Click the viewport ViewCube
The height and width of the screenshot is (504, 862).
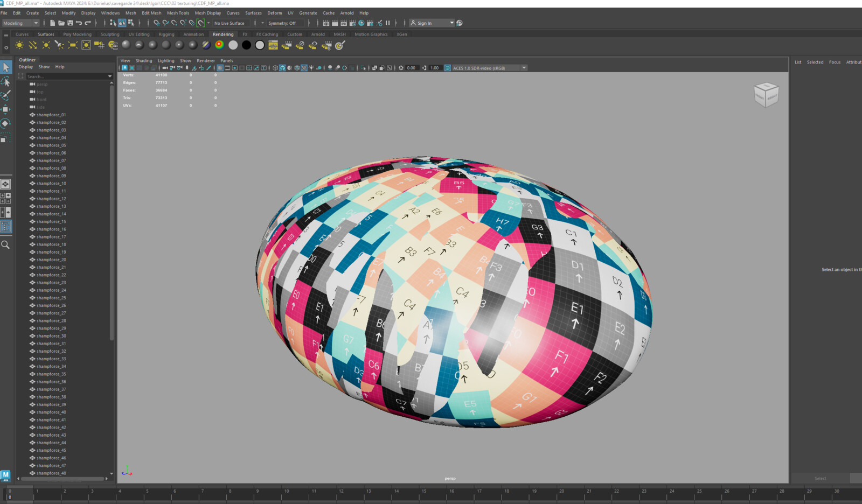766,95
